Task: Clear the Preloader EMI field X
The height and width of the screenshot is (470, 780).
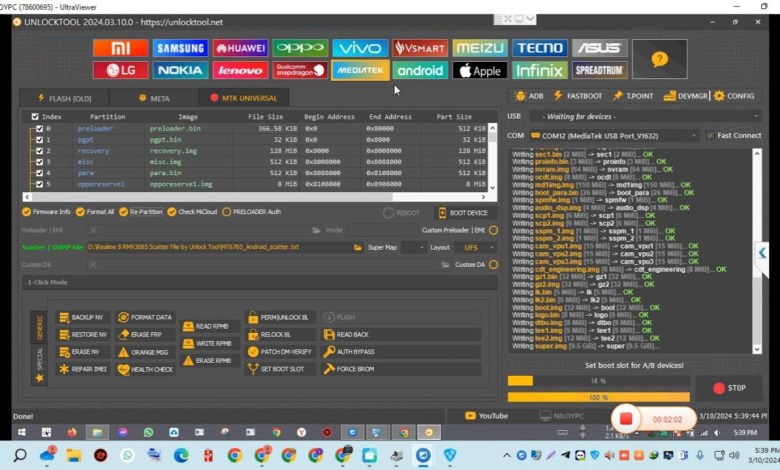Action: pyautogui.click(x=93, y=230)
